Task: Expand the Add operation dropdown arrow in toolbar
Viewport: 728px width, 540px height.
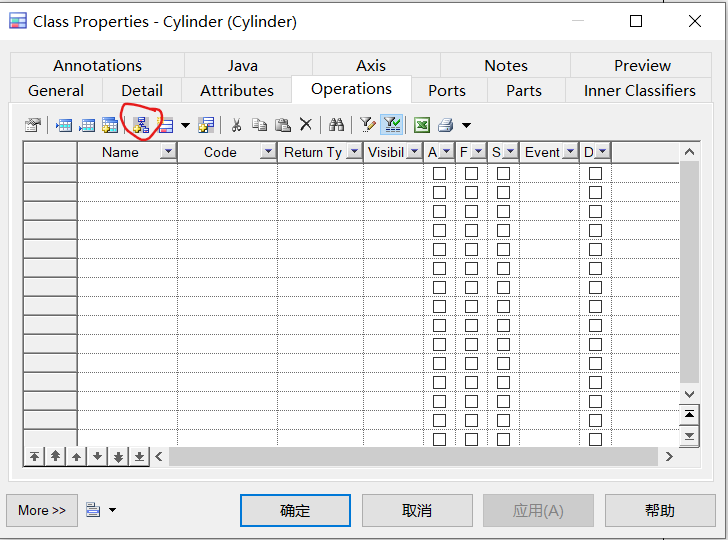Action: 185,125
